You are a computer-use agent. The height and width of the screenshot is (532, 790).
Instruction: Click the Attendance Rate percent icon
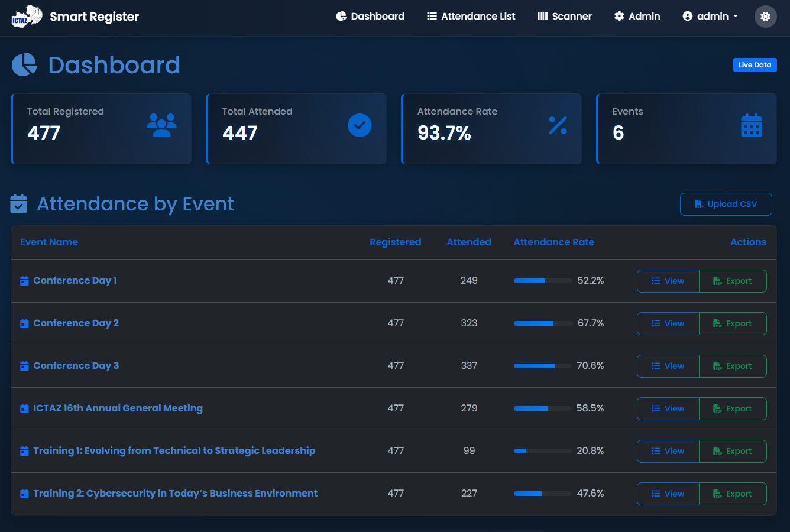[558, 125]
